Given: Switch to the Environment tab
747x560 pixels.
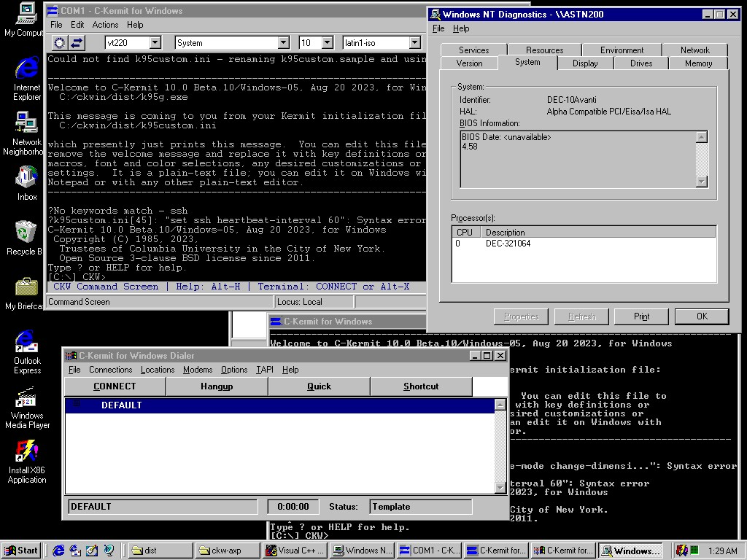Looking at the screenshot, I should click(622, 50).
